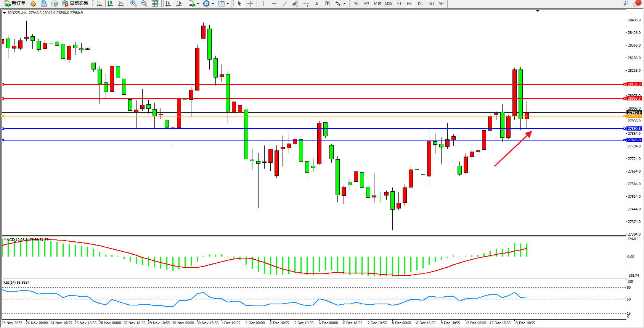Enable chart auto scroll
644x328 pixels.
168,3
